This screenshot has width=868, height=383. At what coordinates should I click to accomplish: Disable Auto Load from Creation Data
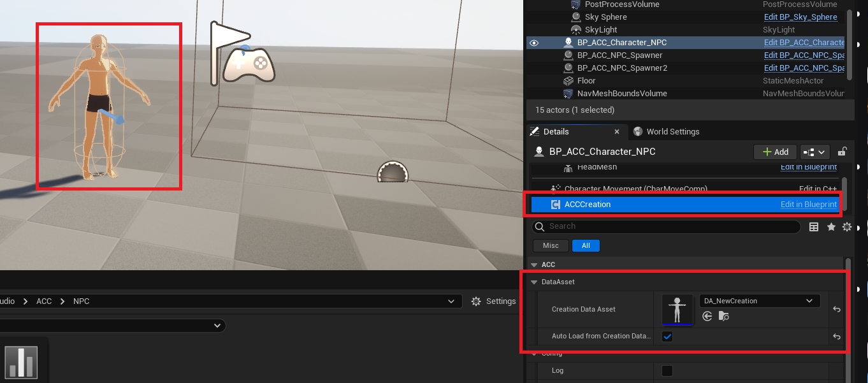pyautogui.click(x=667, y=336)
